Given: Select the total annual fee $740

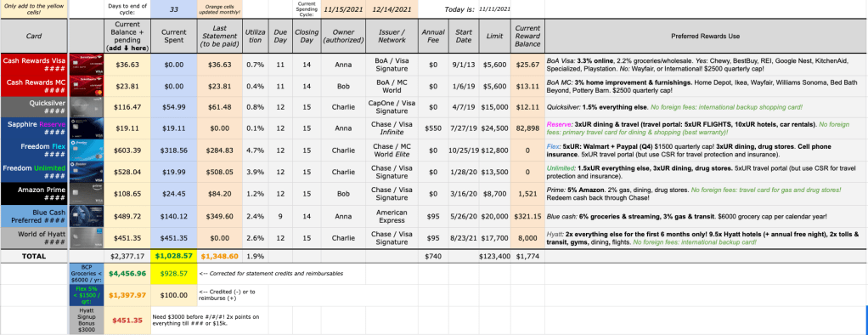Looking at the screenshot, I should click(x=433, y=256).
